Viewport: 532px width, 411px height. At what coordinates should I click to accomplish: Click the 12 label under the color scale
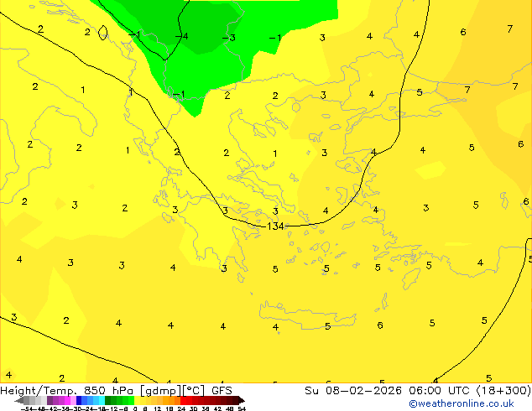(x=158, y=409)
